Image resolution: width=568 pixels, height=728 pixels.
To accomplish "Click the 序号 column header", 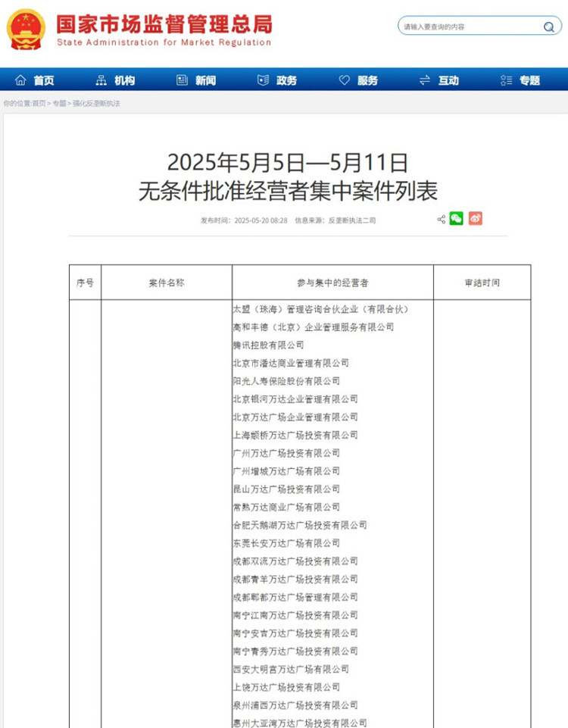I will 86,283.
